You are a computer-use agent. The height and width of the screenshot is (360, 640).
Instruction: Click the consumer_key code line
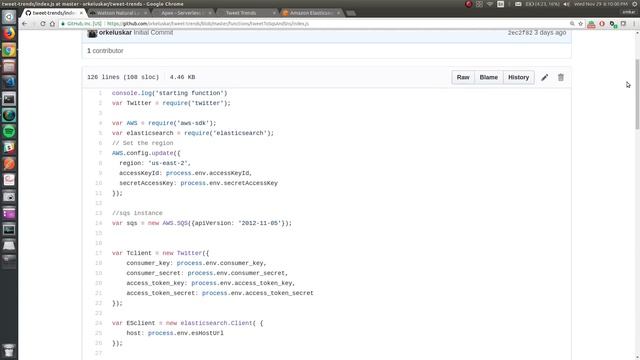(196, 263)
